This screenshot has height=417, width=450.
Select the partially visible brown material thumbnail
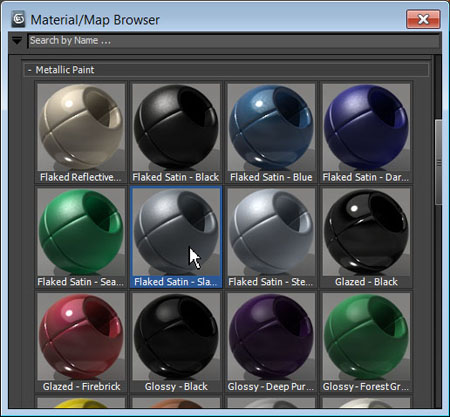pyautogui.click(x=176, y=403)
